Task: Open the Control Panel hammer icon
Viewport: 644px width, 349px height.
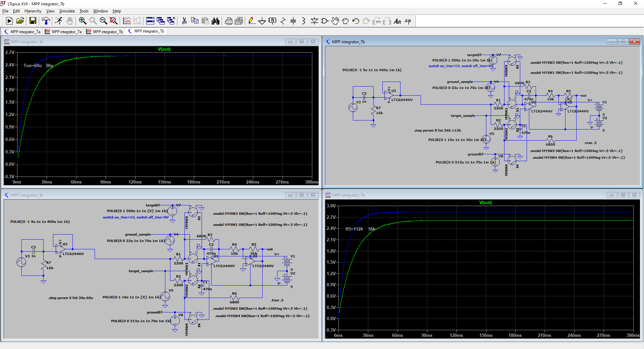Action: click(x=46, y=21)
